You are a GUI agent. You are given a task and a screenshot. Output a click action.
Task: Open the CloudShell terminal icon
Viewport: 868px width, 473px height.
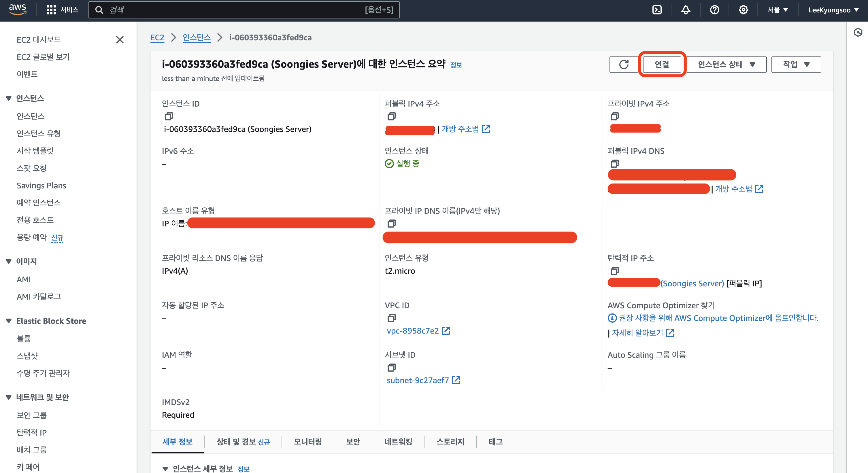(x=657, y=10)
